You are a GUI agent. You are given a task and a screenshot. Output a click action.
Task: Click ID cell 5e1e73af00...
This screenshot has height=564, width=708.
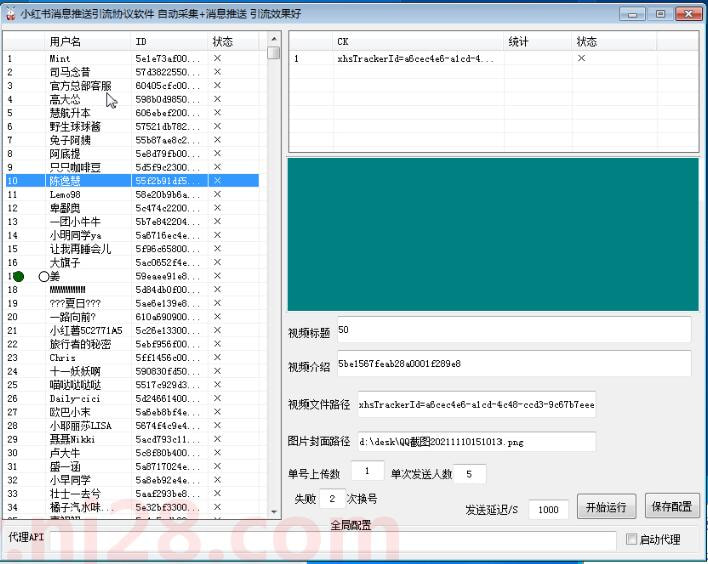coord(168,58)
